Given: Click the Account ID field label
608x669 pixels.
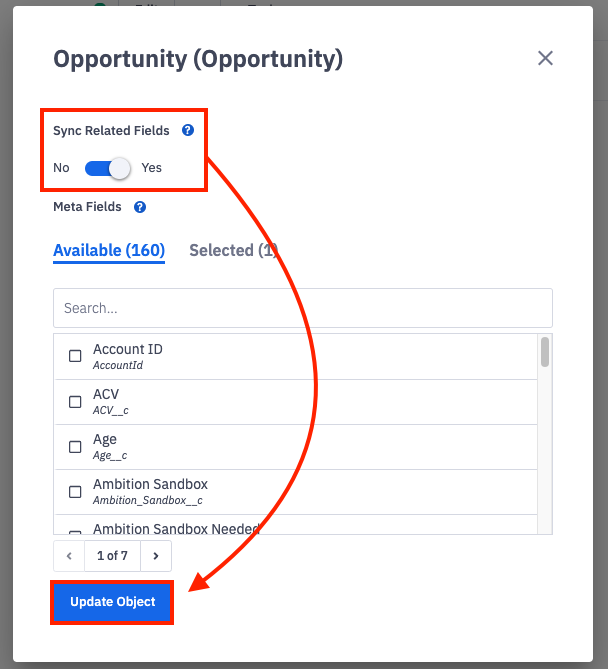Looking at the screenshot, I should pos(128,349).
